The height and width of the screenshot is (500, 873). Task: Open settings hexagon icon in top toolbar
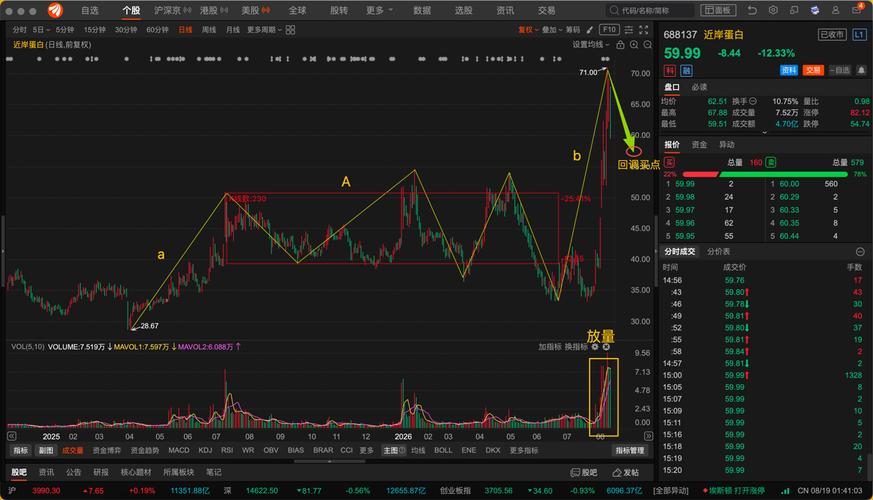coord(773,10)
